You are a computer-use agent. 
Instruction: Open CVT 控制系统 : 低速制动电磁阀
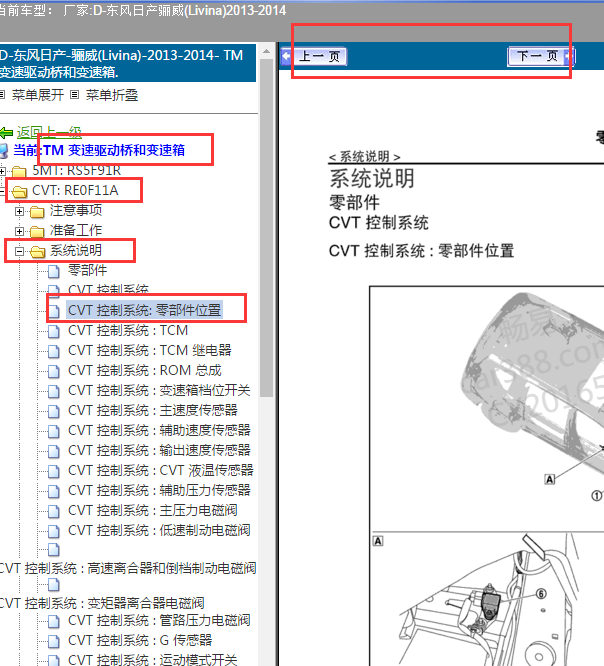point(159,530)
